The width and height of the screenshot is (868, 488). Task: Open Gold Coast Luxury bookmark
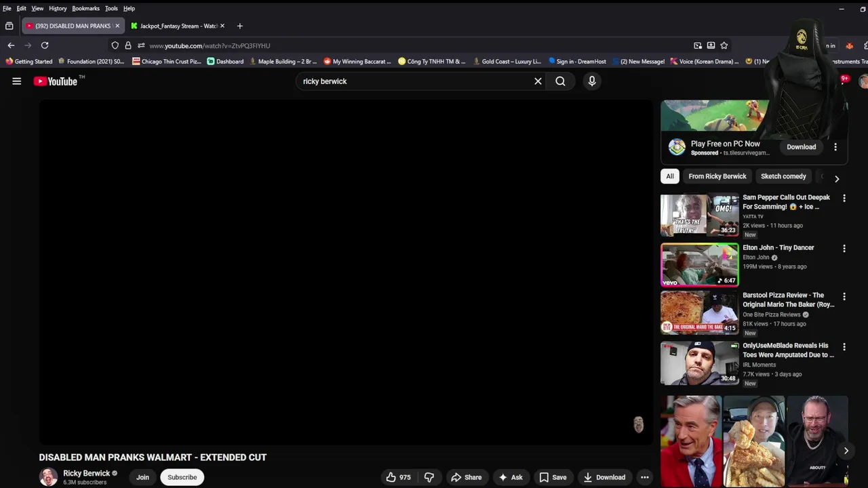pos(507,62)
